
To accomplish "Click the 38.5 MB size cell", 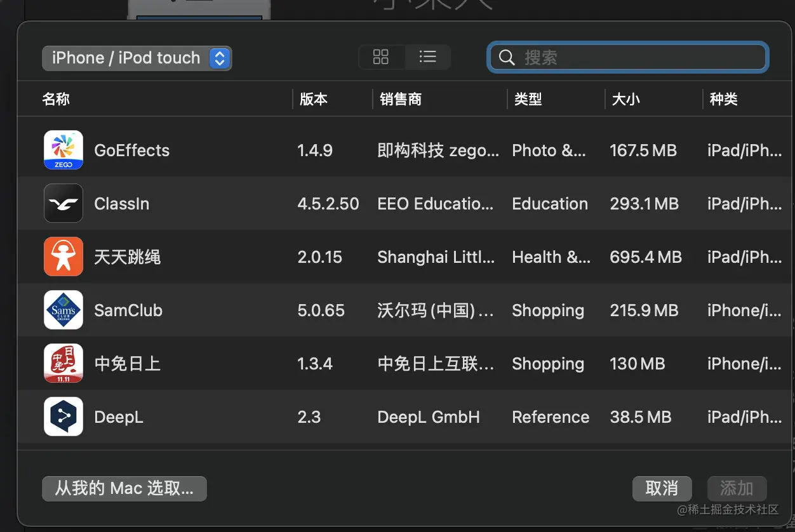I will tap(641, 417).
